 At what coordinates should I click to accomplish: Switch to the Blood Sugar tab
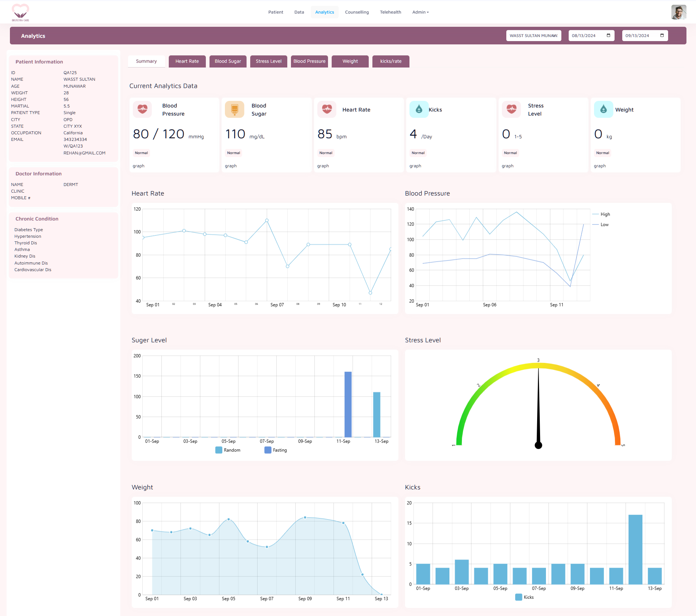227,61
